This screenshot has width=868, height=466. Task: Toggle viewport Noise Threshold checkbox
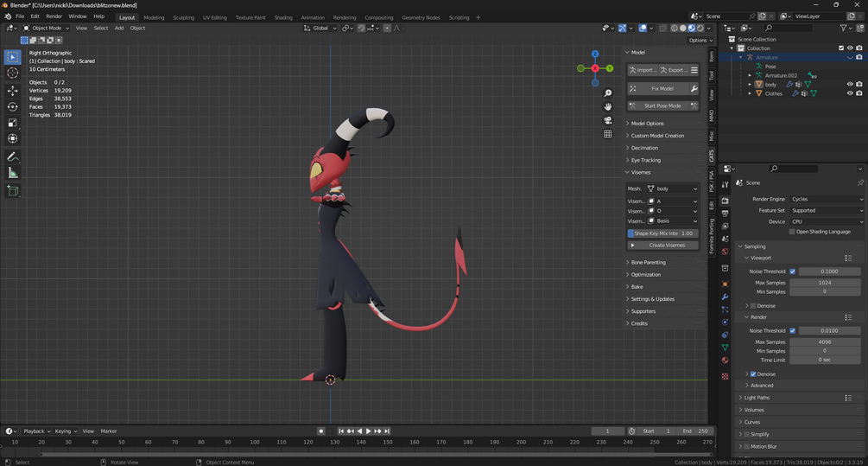tap(793, 271)
